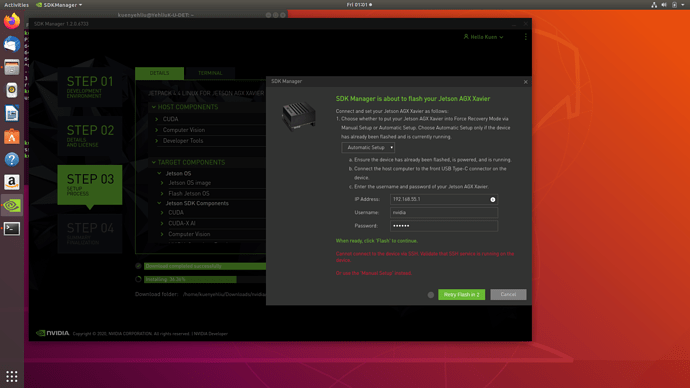Screen dimensions: 690x388
Task: Launch Thunderbird mail from the dock
Action: click(x=12, y=44)
